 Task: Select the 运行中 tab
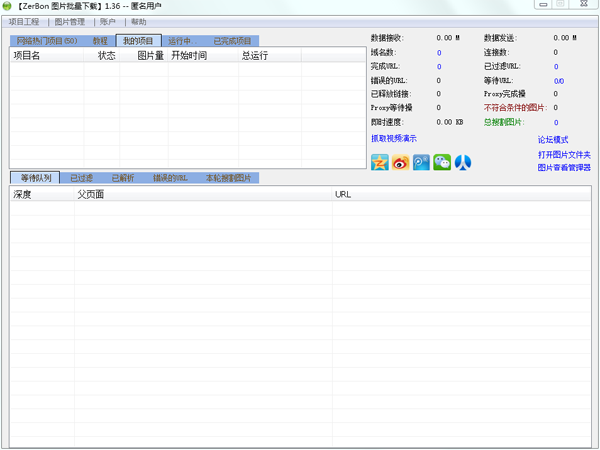pyautogui.click(x=180, y=41)
